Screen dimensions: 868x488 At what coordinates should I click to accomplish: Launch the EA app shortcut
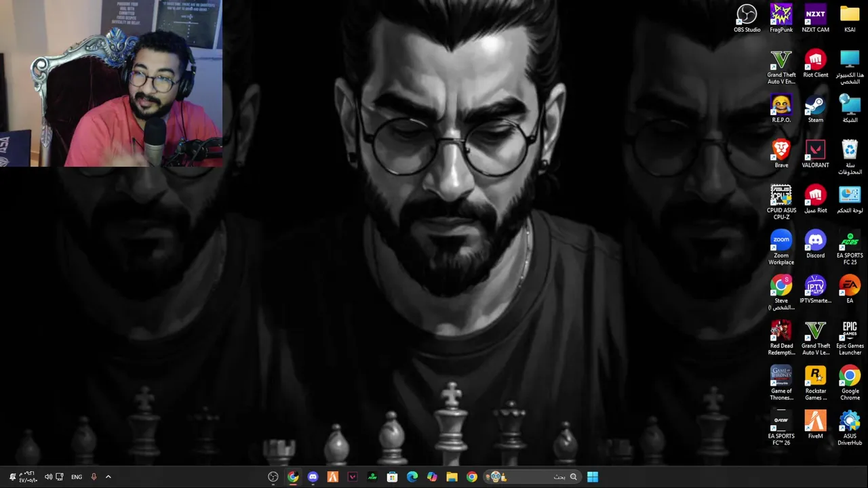point(850,289)
